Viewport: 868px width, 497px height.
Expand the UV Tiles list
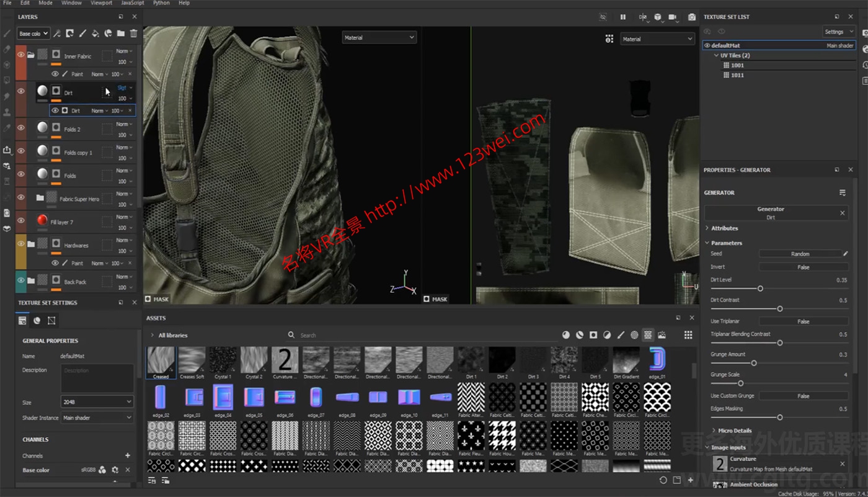pos(717,55)
